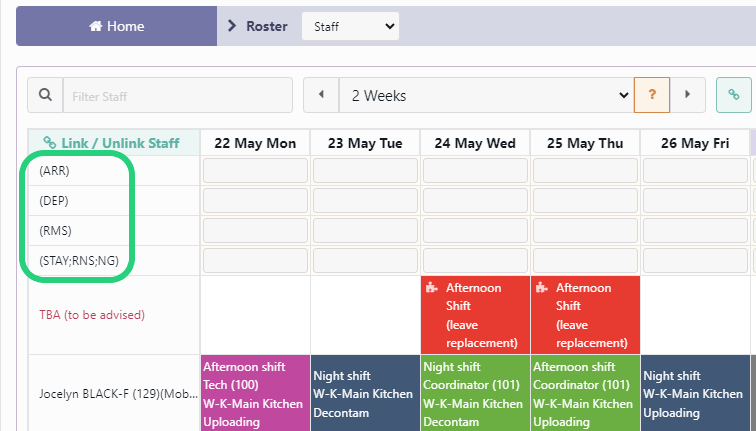
Task: Click the green link icon button
Action: pos(733,96)
